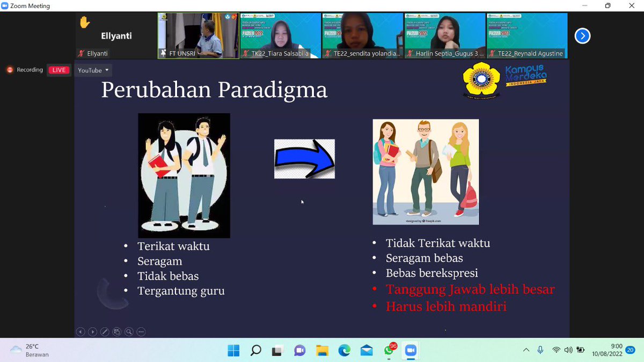Click the red LIVE badge
This screenshot has width=644, height=362.
pyautogui.click(x=59, y=70)
